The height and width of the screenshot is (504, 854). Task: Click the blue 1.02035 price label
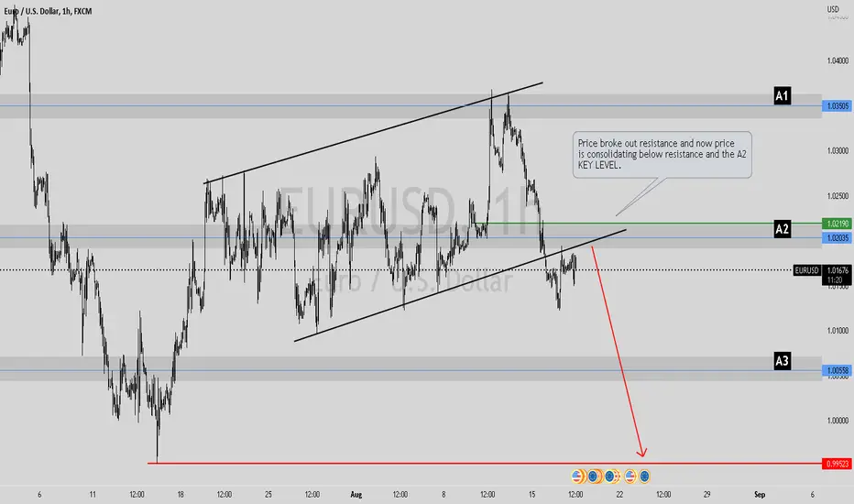point(838,238)
